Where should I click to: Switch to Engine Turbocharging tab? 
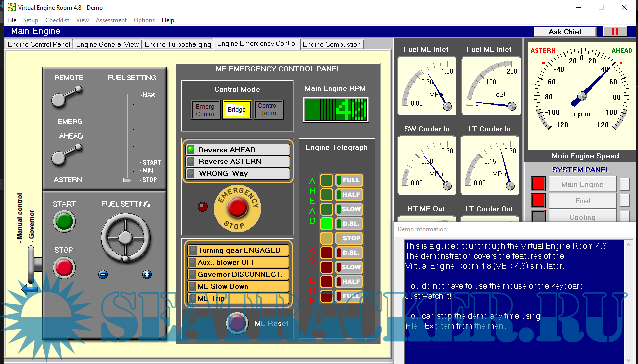click(x=178, y=44)
